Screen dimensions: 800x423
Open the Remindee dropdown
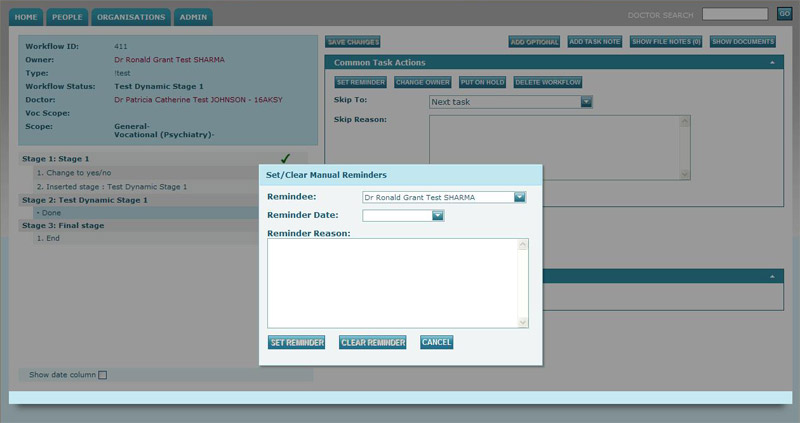tap(519, 197)
